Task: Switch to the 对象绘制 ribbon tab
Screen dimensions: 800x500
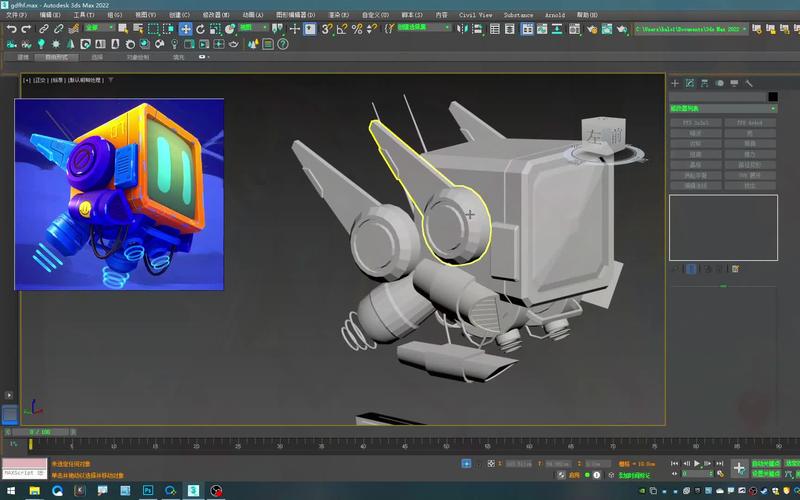Action: coord(137,57)
